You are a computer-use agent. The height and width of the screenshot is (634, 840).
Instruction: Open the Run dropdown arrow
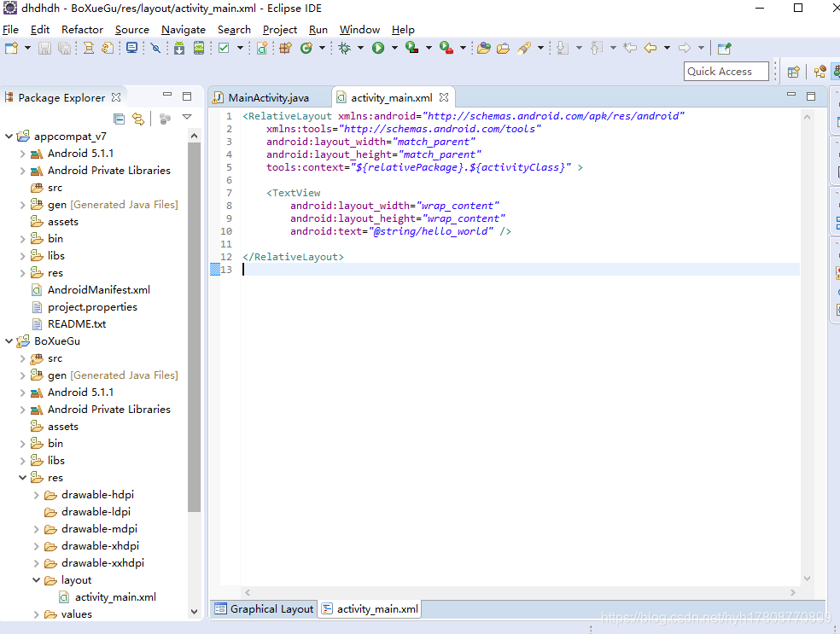(395, 48)
